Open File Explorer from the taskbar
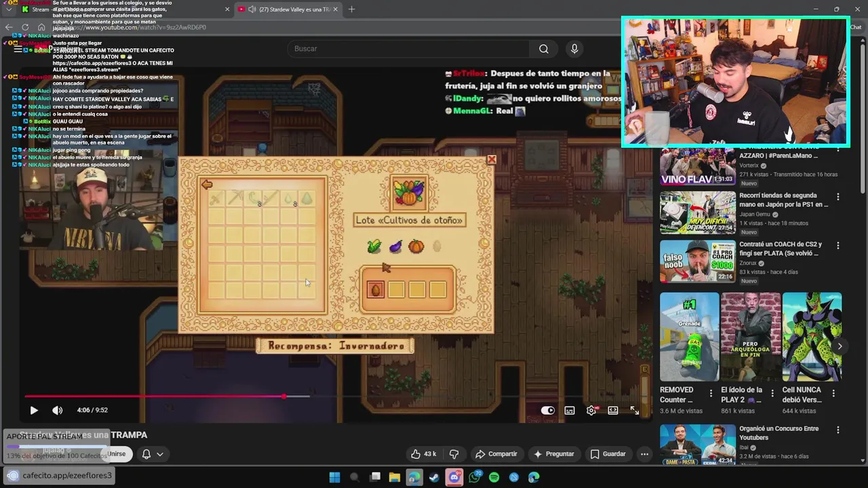Screen dimensions: 868x488 coord(394,477)
